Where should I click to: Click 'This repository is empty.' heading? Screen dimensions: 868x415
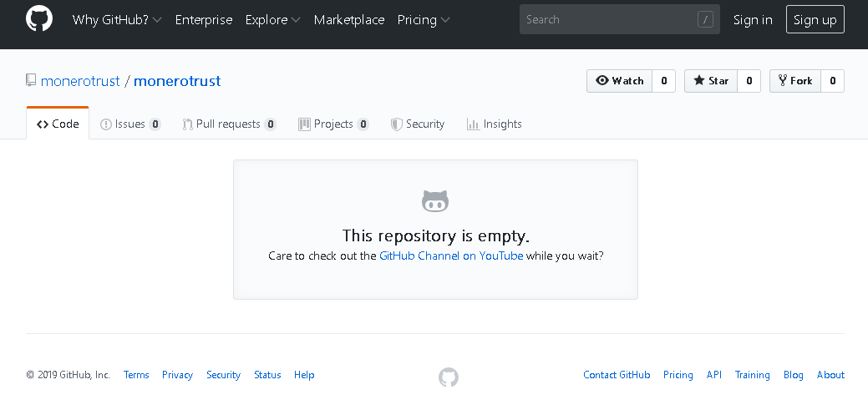435,235
